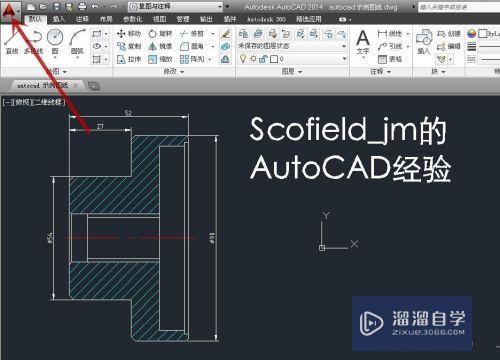This screenshot has height=360, width=500.
Task: Click the Multiline Text (文字) tool
Action: [363, 42]
